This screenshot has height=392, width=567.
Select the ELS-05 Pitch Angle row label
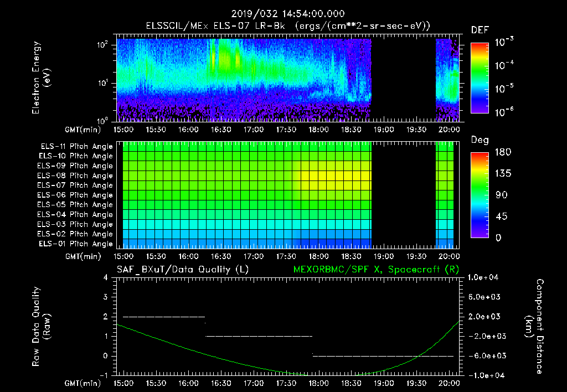75,205
